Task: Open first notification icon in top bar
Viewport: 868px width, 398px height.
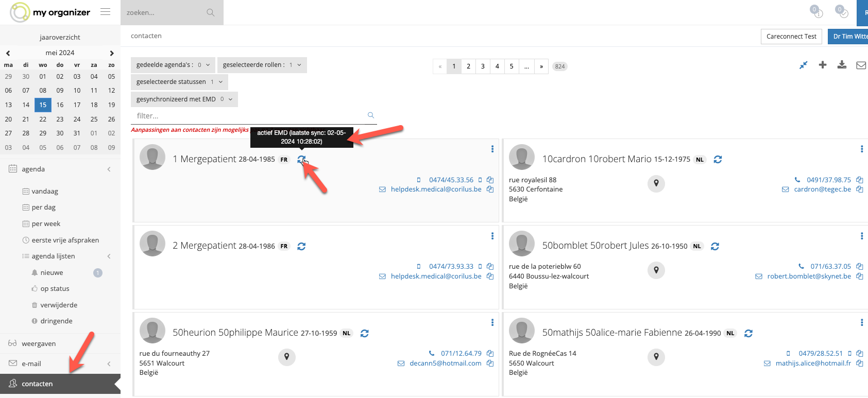Action: pos(816,11)
